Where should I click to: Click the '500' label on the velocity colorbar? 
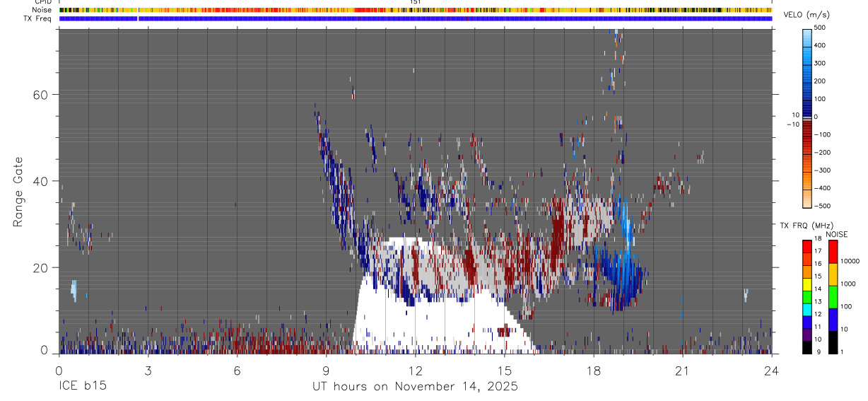[x=820, y=28]
